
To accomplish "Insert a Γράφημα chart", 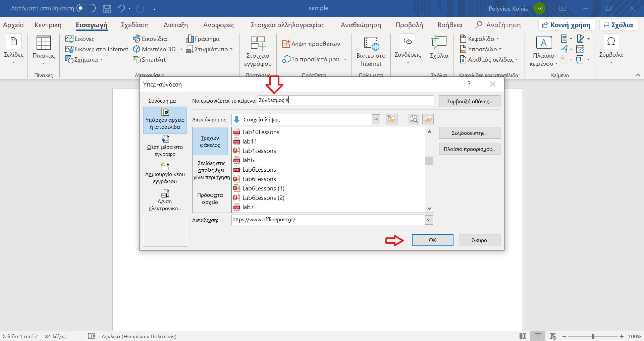I will 203,39.
